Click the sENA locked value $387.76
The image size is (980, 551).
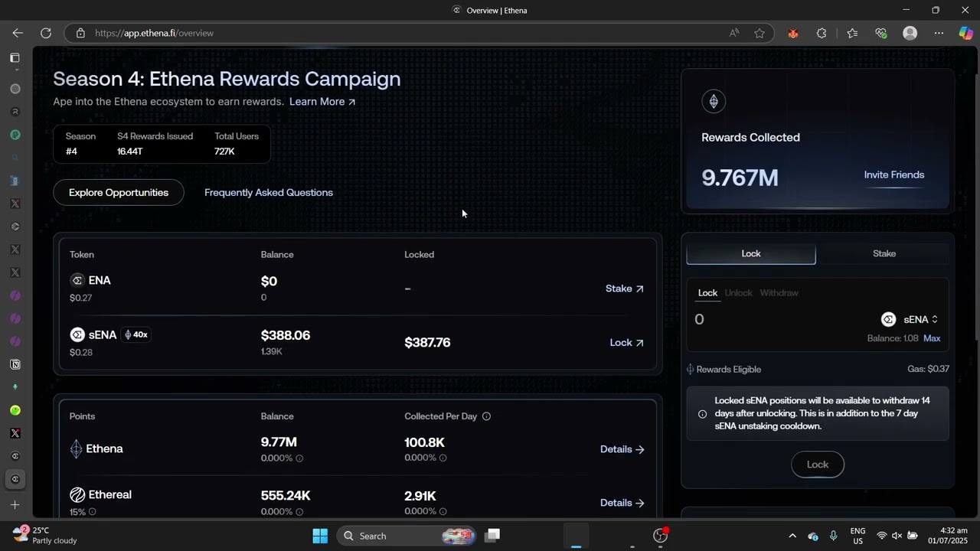click(427, 342)
